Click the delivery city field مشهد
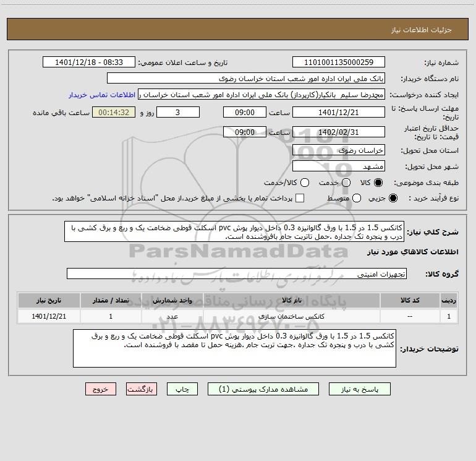 point(339,166)
